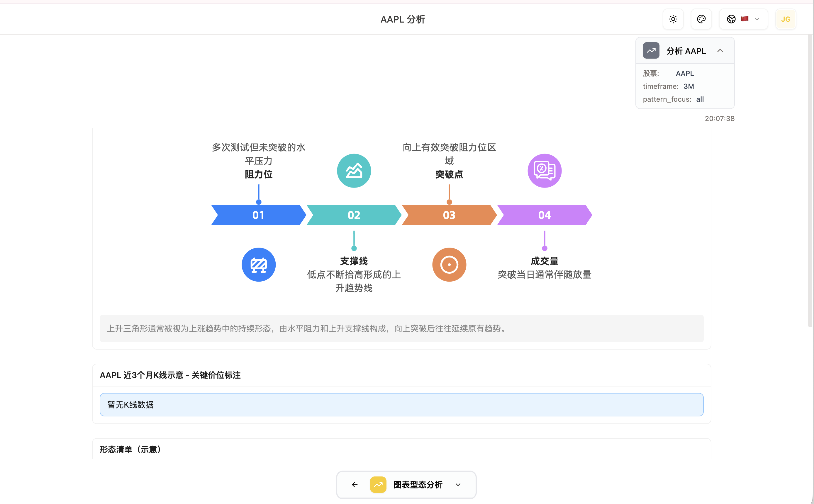
Task: Select the orange 03 arrow step
Action: [449, 215]
